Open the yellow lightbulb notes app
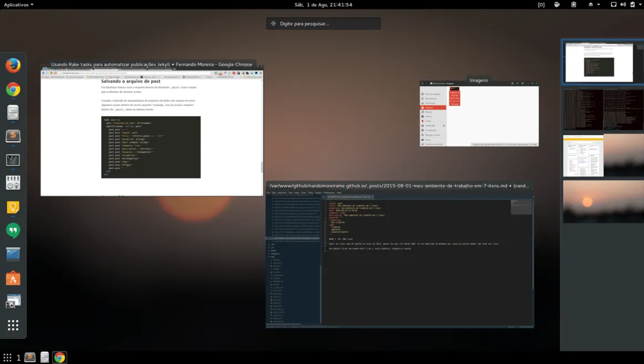Image resolution: width=644 pixels, height=364 pixels. (x=13, y=207)
